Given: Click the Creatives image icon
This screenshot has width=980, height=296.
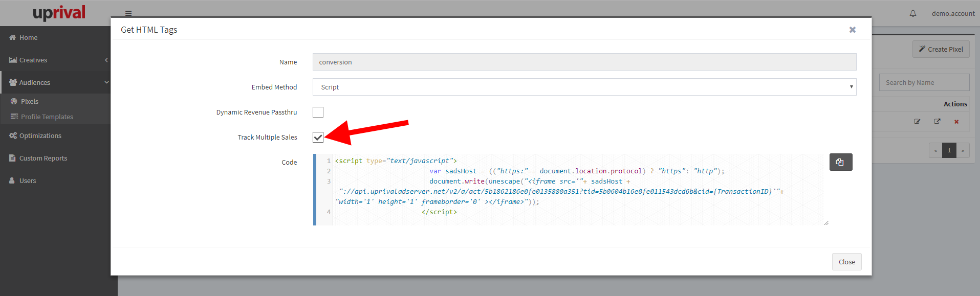Looking at the screenshot, I should coord(13,60).
